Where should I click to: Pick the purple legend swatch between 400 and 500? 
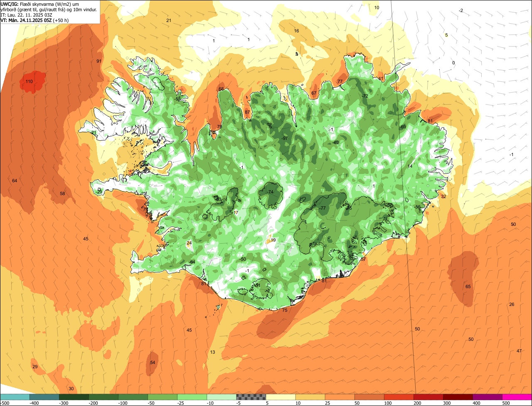pos(487,397)
